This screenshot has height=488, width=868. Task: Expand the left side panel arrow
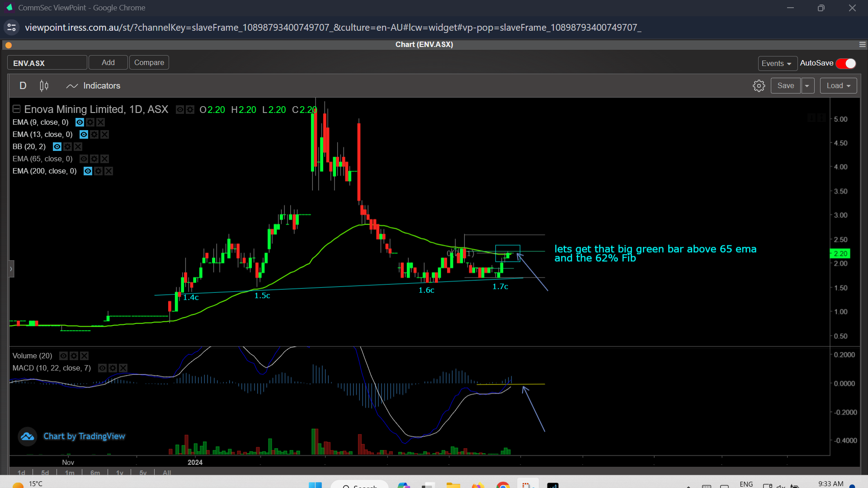[x=11, y=269]
